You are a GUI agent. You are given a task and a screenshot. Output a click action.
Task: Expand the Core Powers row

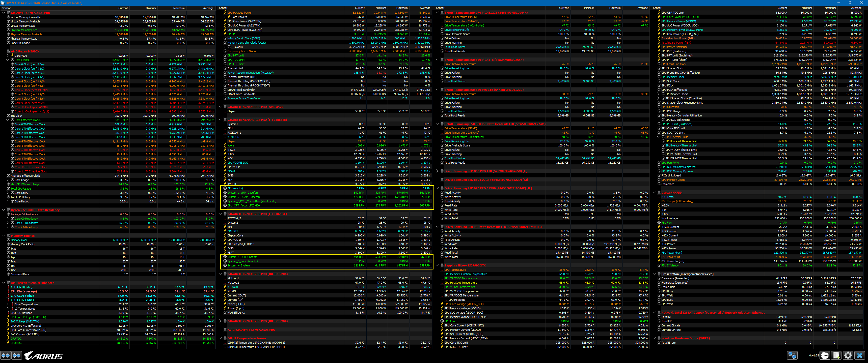point(225,17)
